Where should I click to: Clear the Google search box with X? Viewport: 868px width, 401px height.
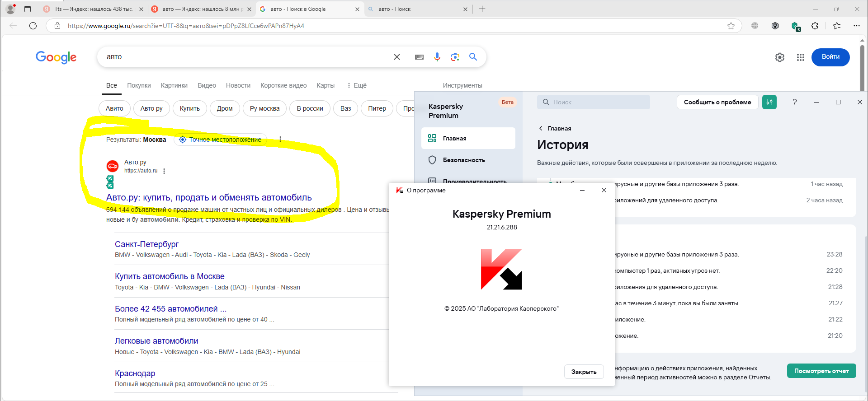(397, 57)
